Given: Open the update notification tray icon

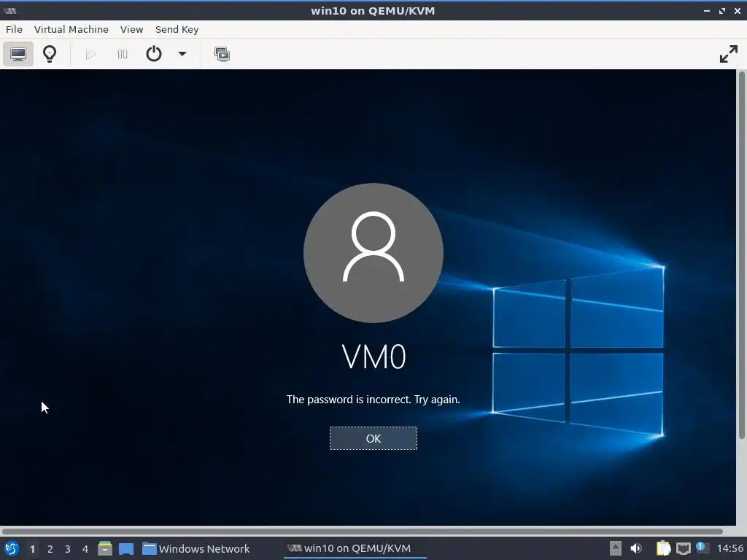Looking at the screenshot, I should point(702,548).
